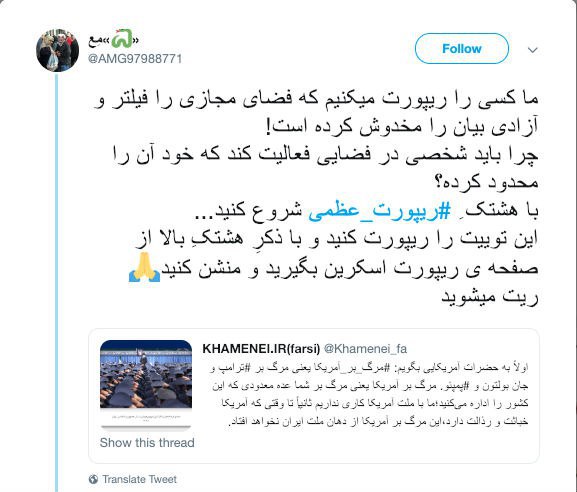Click the green logo emoji in display name
The height and width of the screenshot is (492, 577).
[x=122, y=39]
